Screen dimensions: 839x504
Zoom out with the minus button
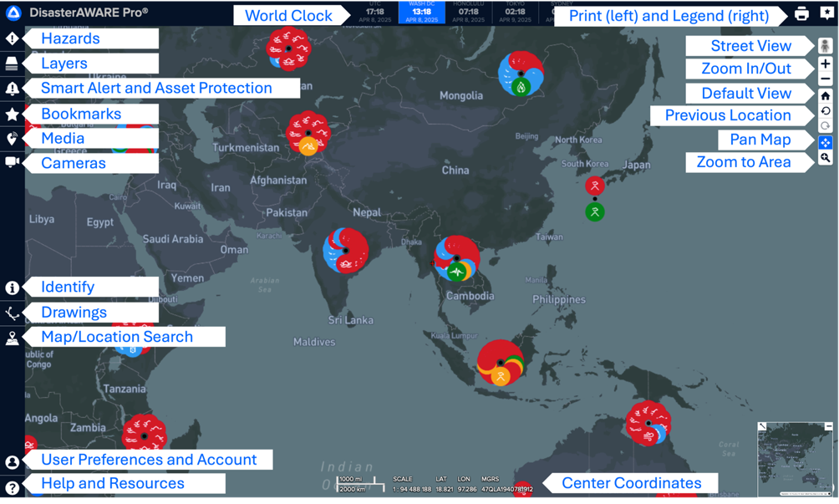click(x=825, y=79)
